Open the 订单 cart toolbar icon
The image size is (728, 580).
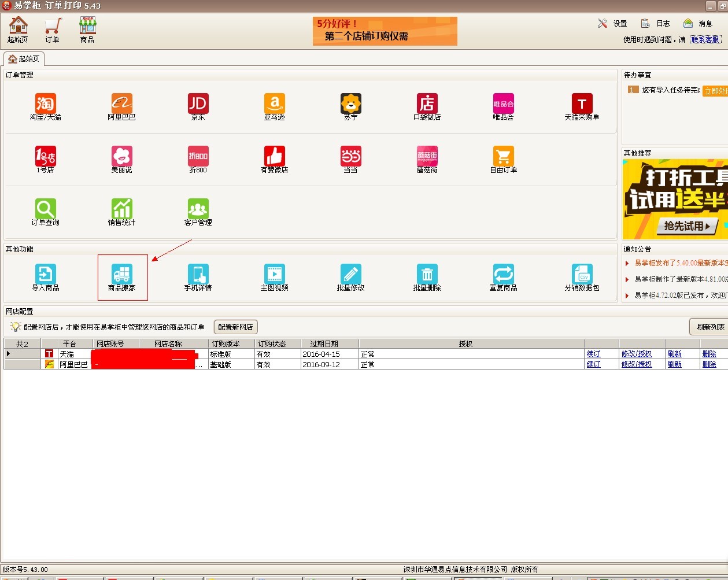(53, 29)
